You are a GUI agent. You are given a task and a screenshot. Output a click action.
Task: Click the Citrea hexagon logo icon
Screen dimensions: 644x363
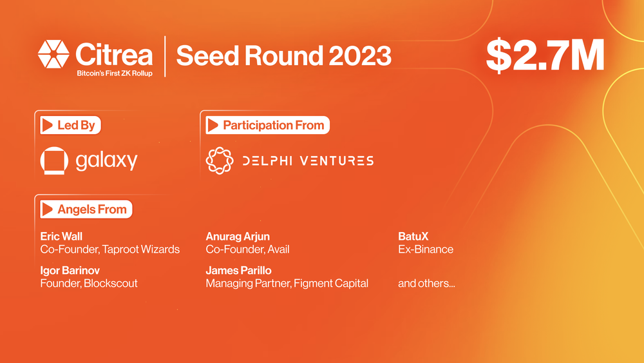pos(53,54)
